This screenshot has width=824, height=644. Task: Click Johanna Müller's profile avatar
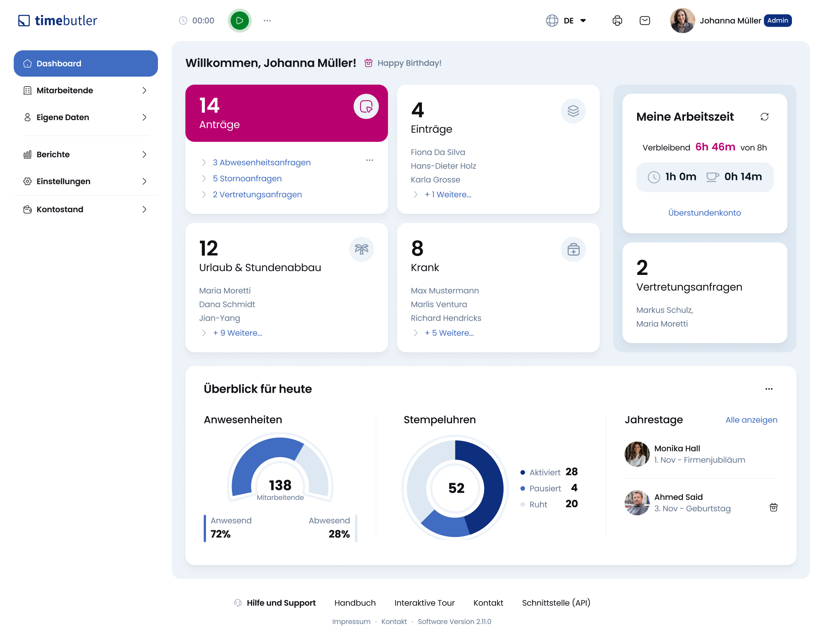point(682,21)
